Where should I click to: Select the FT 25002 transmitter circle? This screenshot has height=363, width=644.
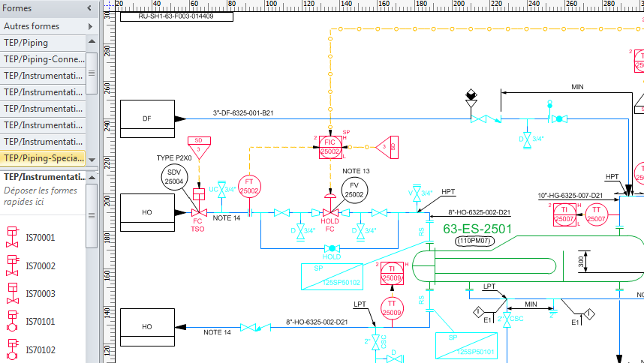point(249,186)
